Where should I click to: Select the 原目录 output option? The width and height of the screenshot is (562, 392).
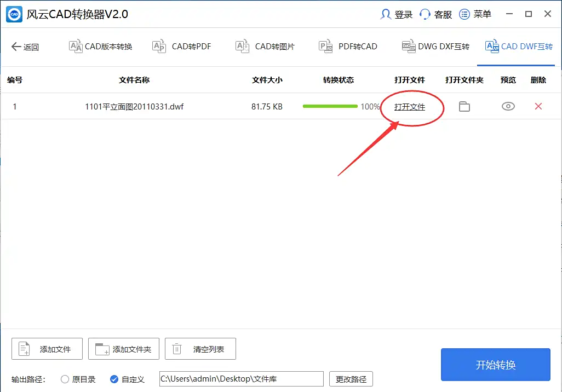point(64,378)
